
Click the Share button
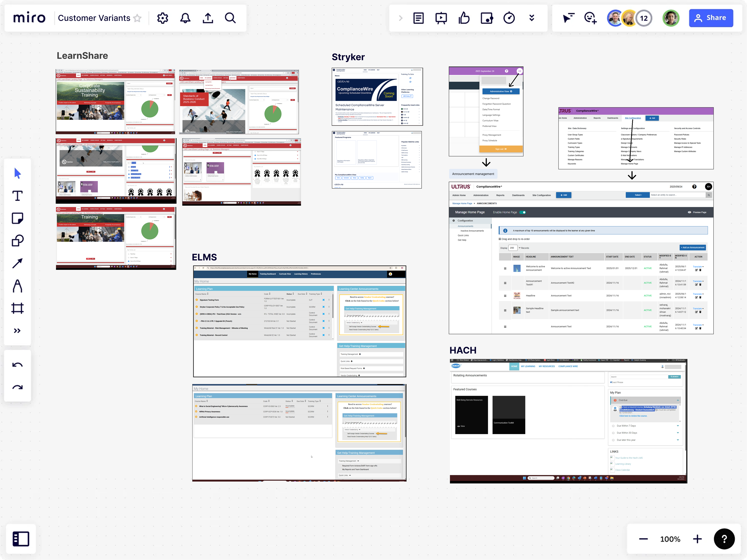711,18
